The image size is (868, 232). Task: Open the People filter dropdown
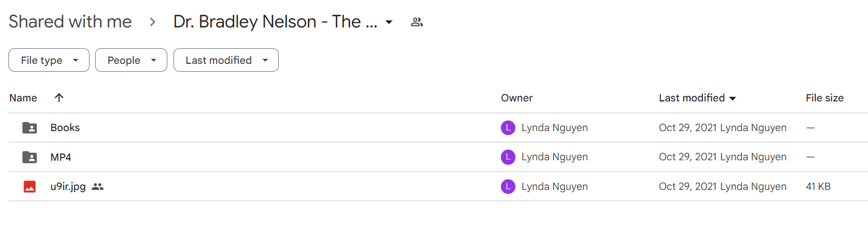[x=131, y=60]
